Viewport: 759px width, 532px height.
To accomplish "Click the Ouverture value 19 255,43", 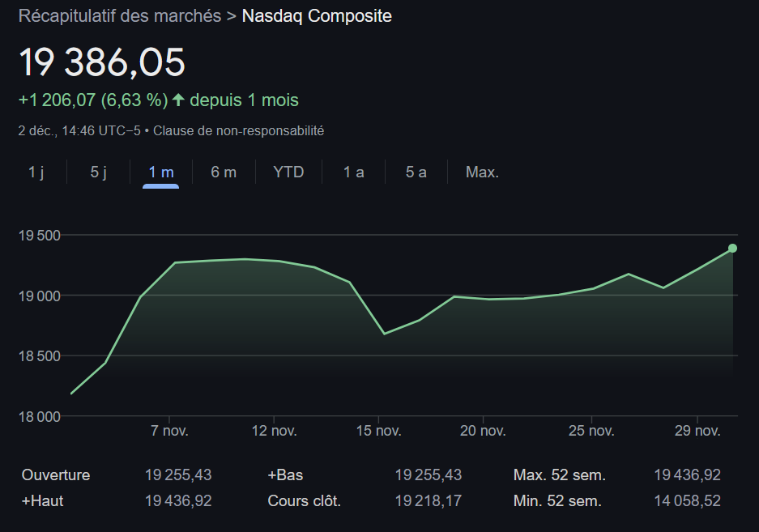I will point(178,475).
